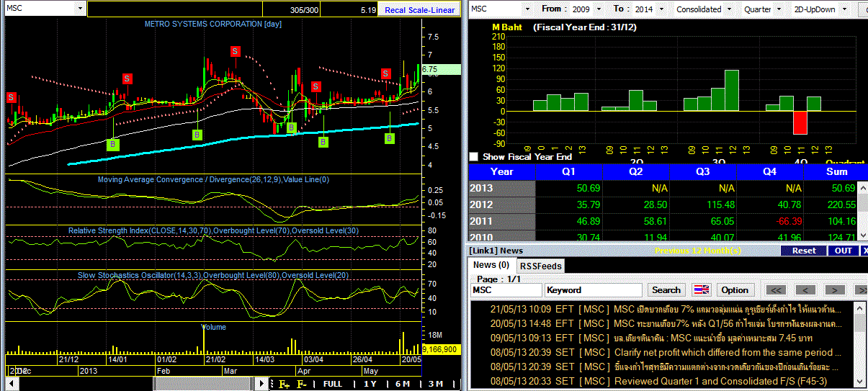The width and height of the screenshot is (868, 391).
Task: Select the 2012 year row cell
Action: pos(502,205)
